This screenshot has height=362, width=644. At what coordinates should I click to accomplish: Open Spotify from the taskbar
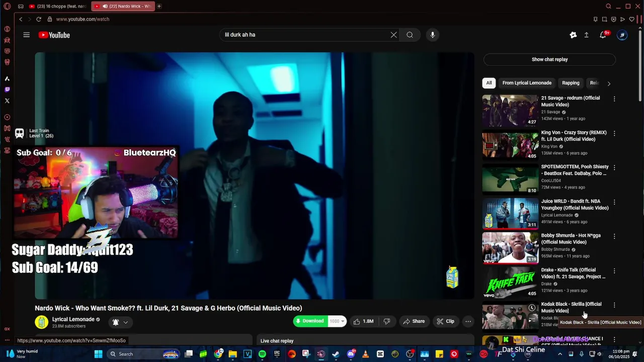[262, 354]
